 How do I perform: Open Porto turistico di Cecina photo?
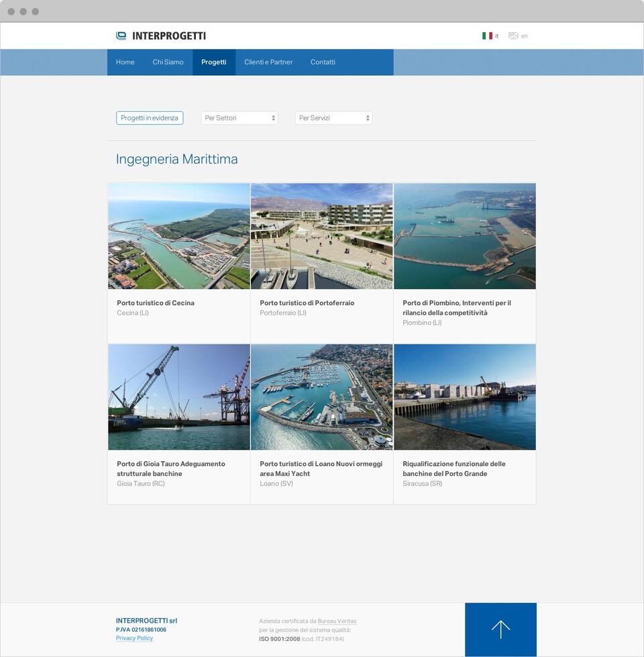[179, 236]
